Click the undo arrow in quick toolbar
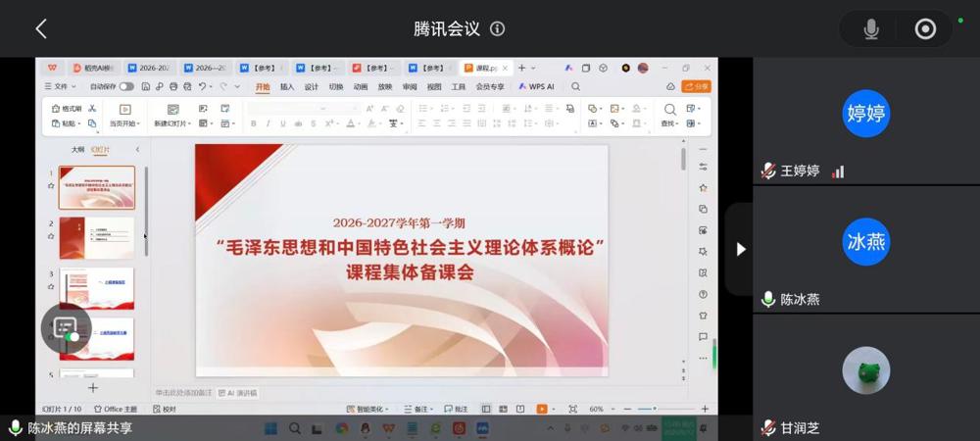 pyautogui.click(x=203, y=87)
